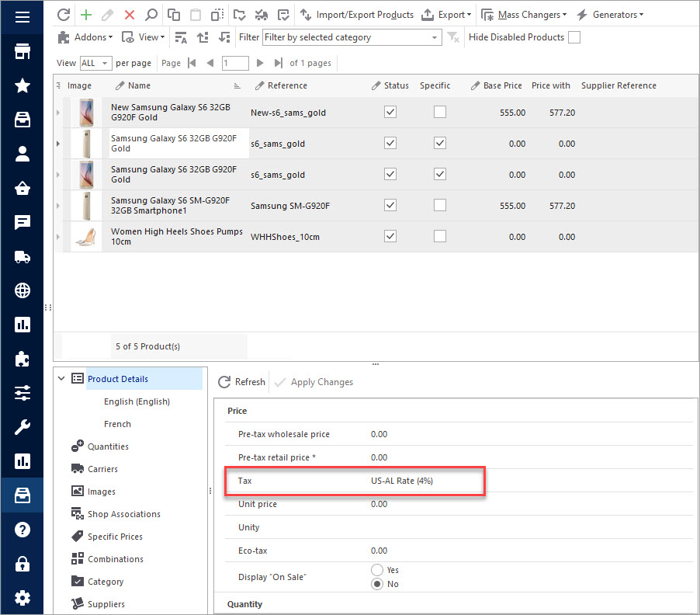Click the paste product icon
The width and height of the screenshot is (700, 615).
(195, 15)
